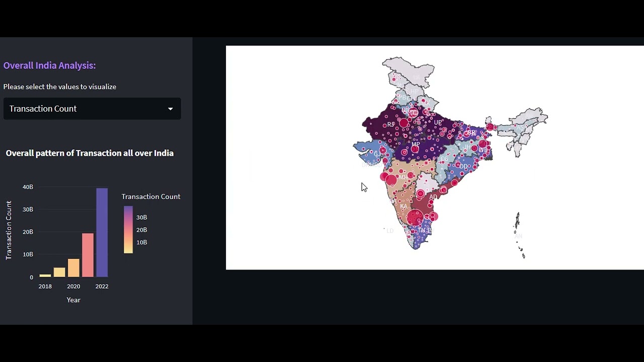Image resolution: width=644 pixels, height=362 pixels.
Task: Click the Transaction Count color scale bar
Action: click(x=128, y=229)
